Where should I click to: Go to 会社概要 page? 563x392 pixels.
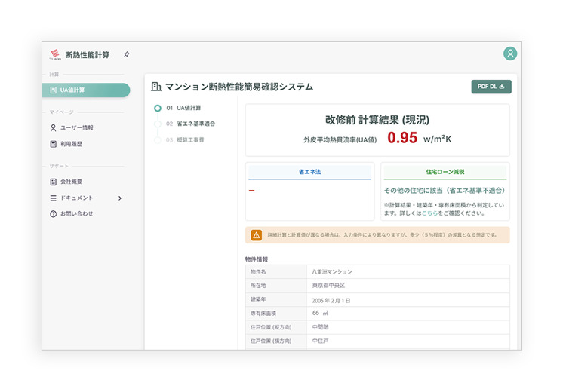click(x=72, y=182)
